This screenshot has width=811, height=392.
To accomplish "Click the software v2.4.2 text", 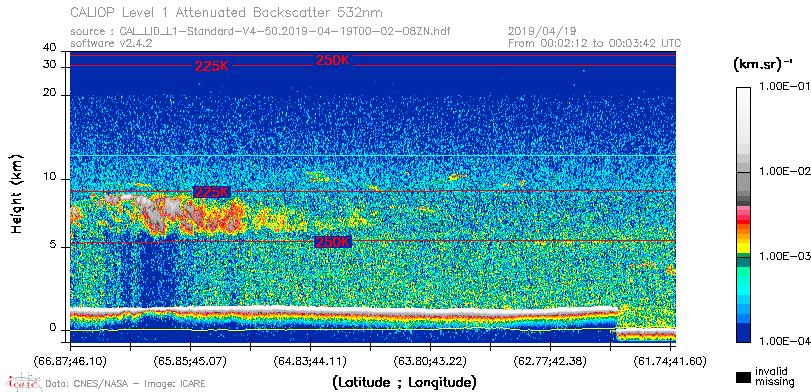I will click(111, 43).
